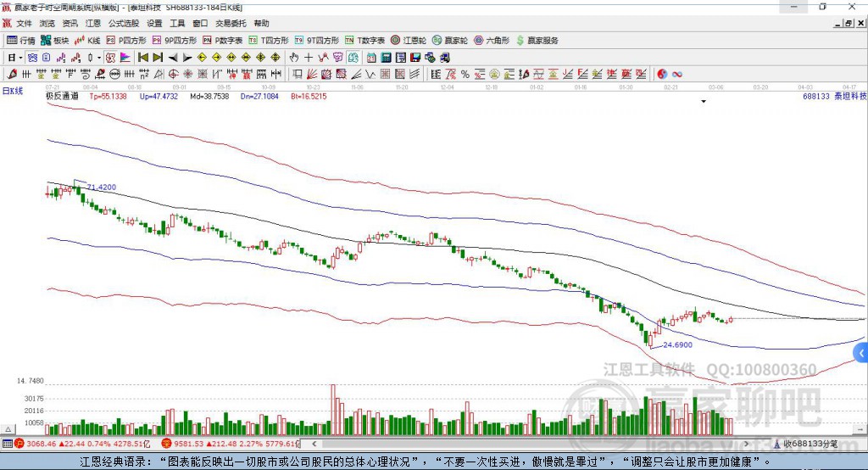The image size is (868, 470).
Task: Open the T四方形 tool
Action: [x=269, y=41]
